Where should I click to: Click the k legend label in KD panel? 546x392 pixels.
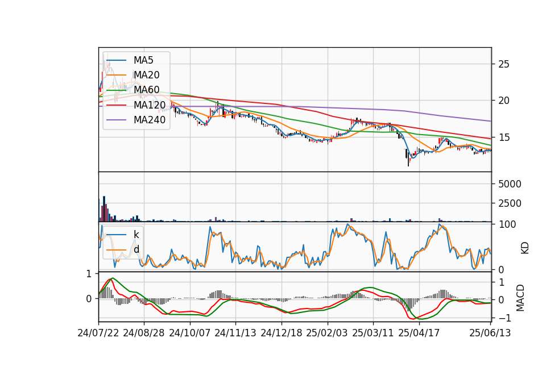point(136,235)
